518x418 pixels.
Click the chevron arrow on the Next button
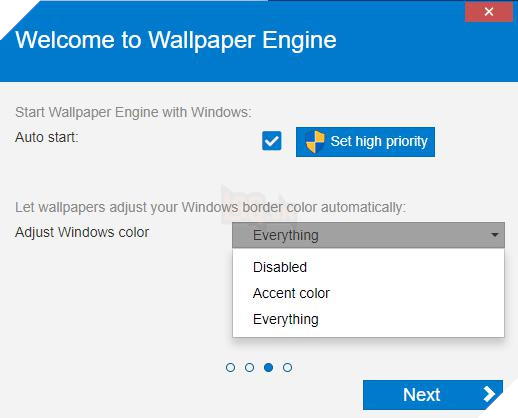pyautogui.click(x=489, y=395)
